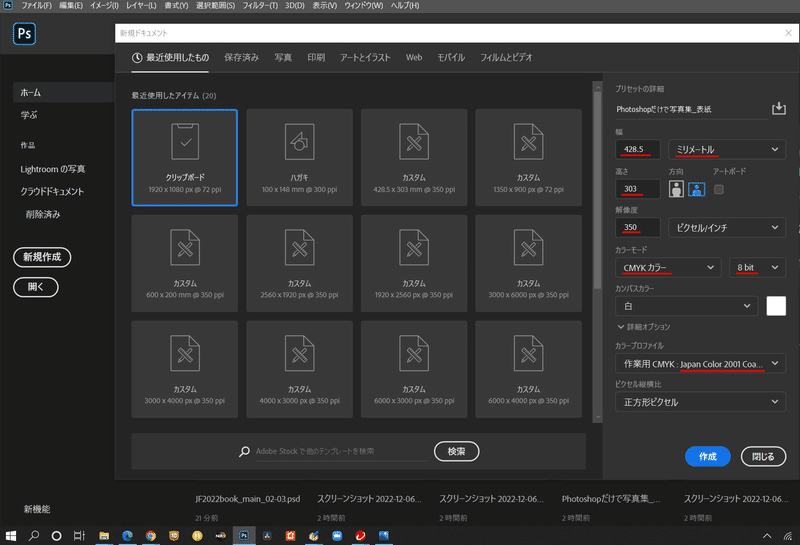Click the magnifier icon beside Adobe Stock search

point(244,451)
